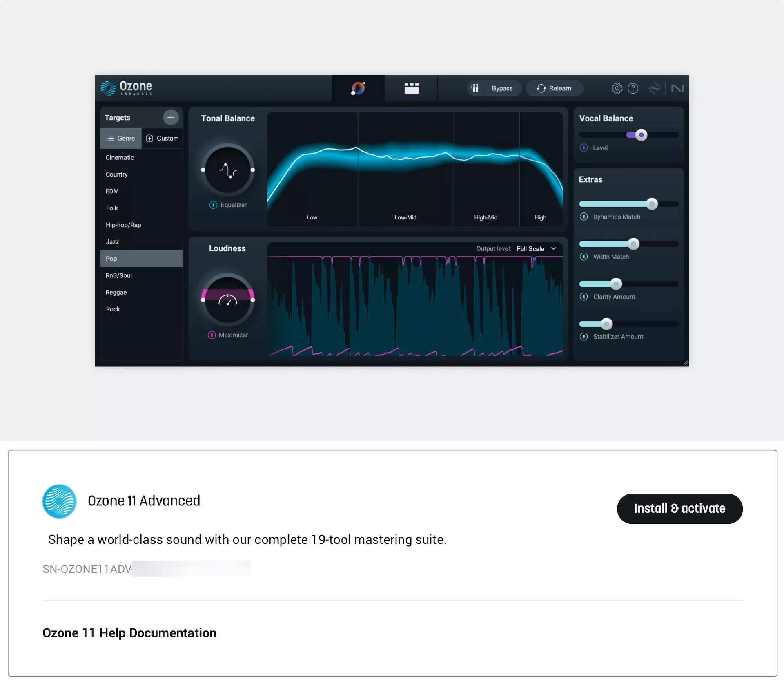Open the help question mark icon
Viewport: 784px width, 684px height.
click(633, 88)
